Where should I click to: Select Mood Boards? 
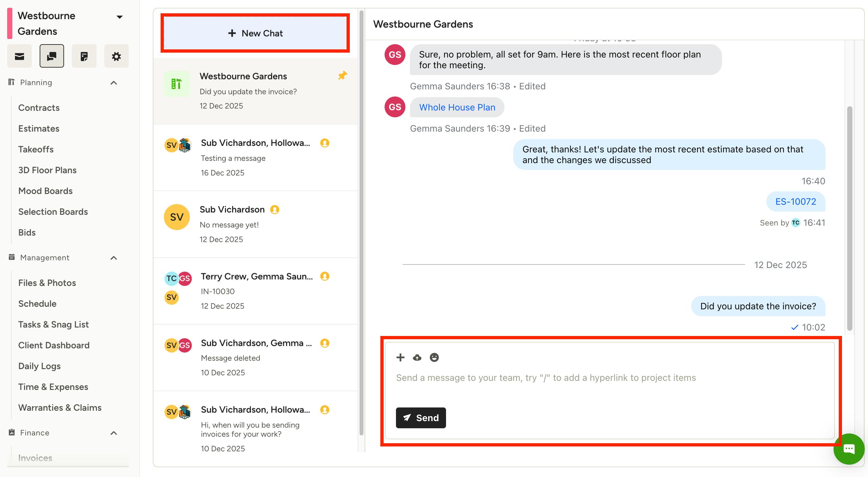[46, 191]
